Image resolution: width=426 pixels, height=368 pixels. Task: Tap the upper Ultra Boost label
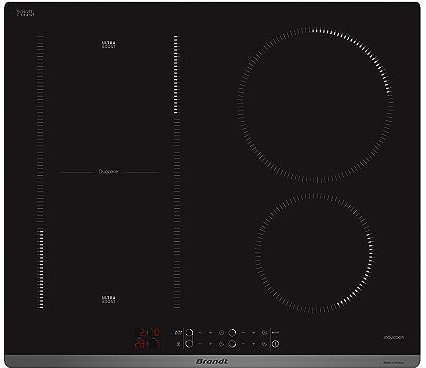109,45
